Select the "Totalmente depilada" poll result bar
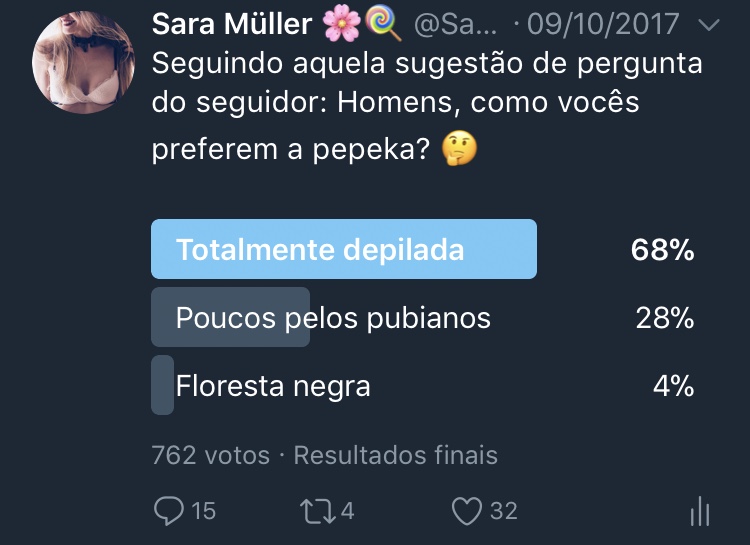This screenshot has width=750, height=545. [x=343, y=249]
